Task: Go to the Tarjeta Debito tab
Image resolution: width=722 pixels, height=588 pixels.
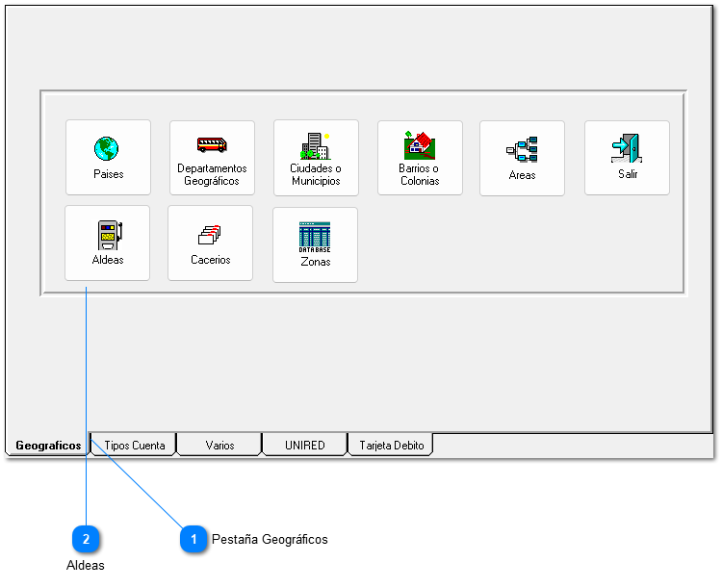Action: click(391, 446)
